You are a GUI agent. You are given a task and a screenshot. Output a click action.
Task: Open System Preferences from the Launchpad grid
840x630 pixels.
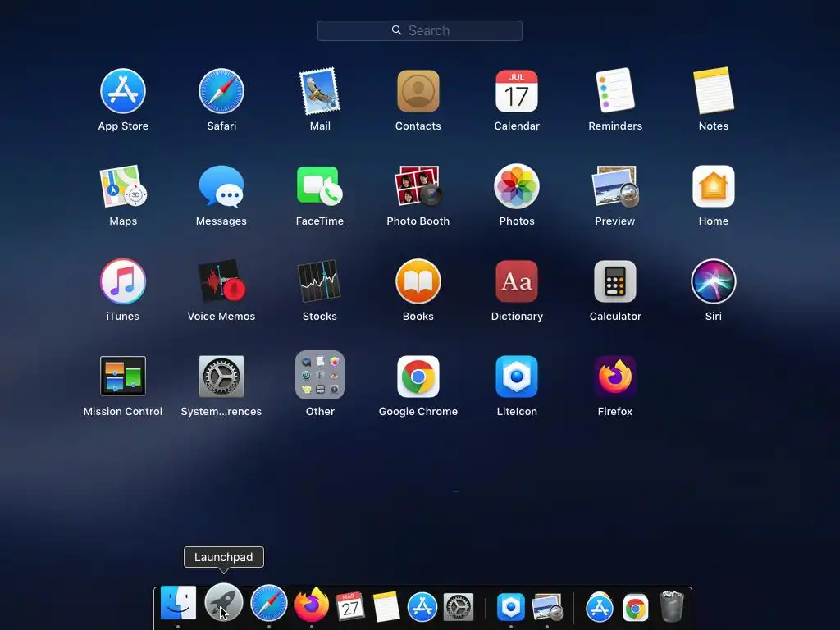[221, 376]
